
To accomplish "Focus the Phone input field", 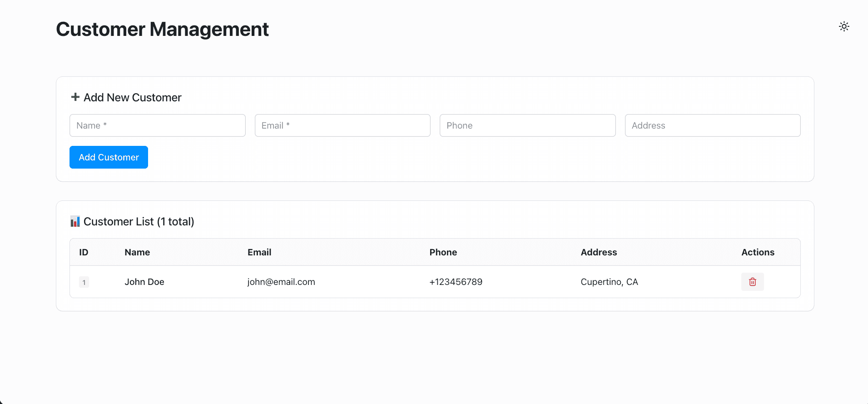I will click(x=528, y=125).
